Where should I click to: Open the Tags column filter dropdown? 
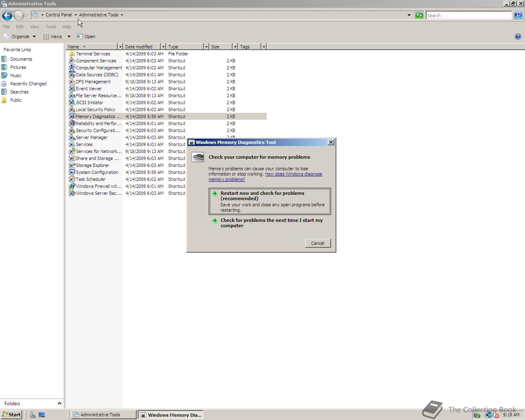(263, 47)
